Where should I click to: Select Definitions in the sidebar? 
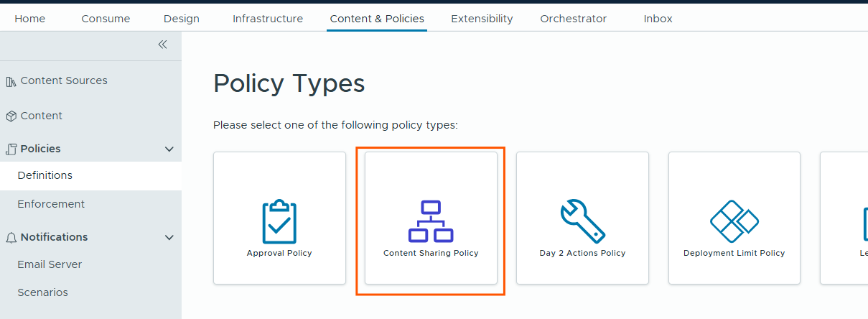(x=45, y=175)
